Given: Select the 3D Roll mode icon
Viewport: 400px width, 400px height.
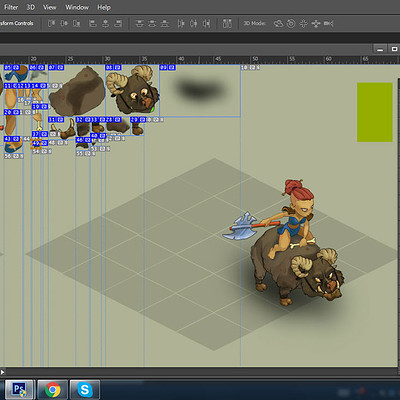Looking at the screenshot, I should pyautogui.click(x=291, y=23).
